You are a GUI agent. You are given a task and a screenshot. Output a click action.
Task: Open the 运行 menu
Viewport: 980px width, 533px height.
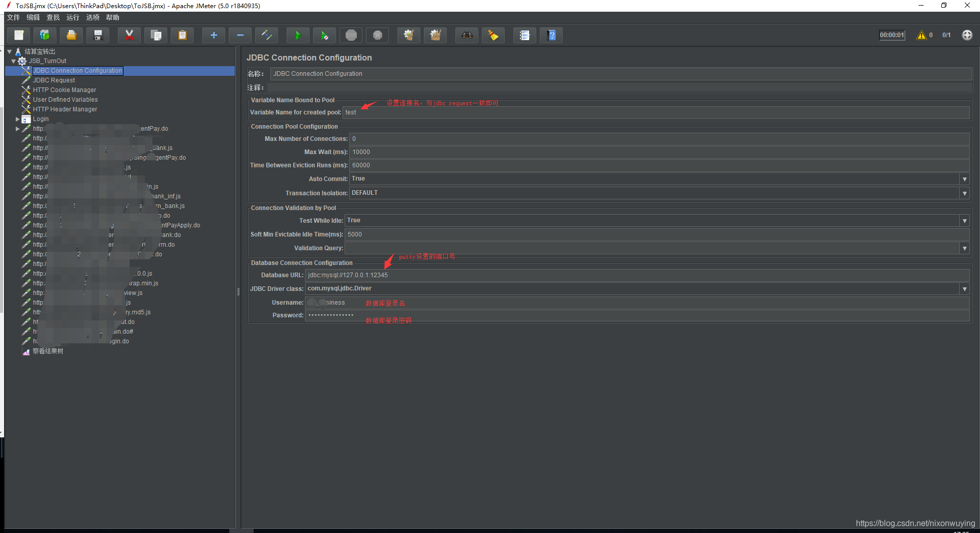point(73,17)
